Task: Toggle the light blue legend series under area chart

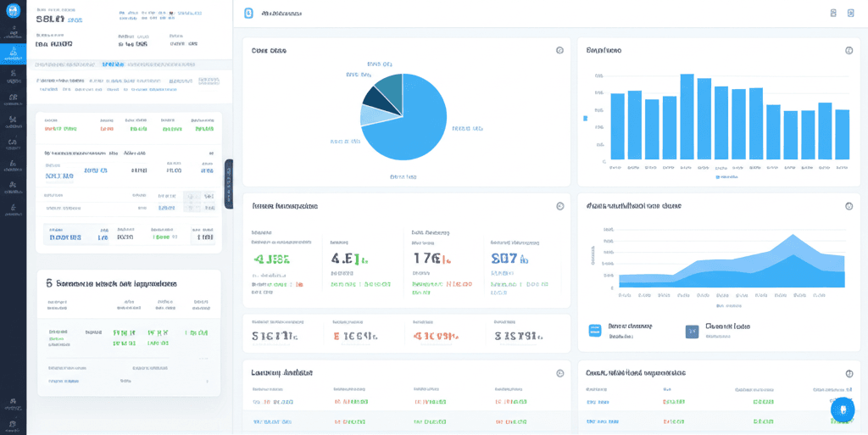Action: (x=594, y=331)
